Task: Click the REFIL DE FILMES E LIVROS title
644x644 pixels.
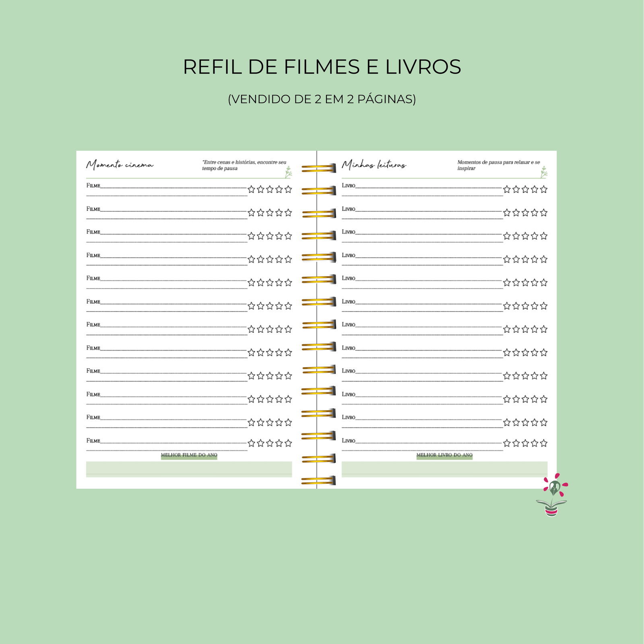Action: click(322, 67)
